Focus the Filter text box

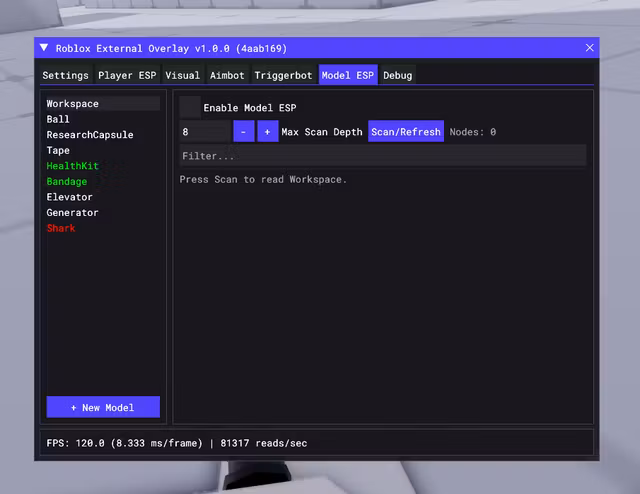point(383,156)
